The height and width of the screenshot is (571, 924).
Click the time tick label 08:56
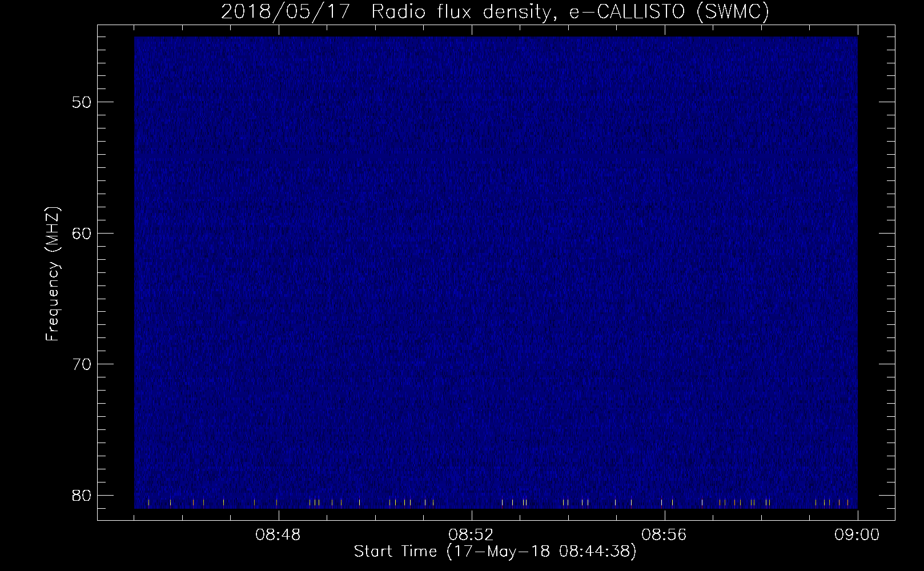point(664,535)
